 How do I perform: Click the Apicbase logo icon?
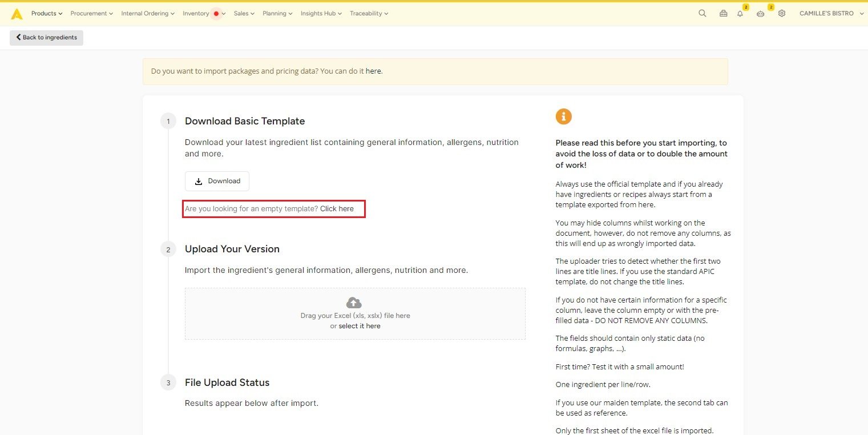click(17, 14)
